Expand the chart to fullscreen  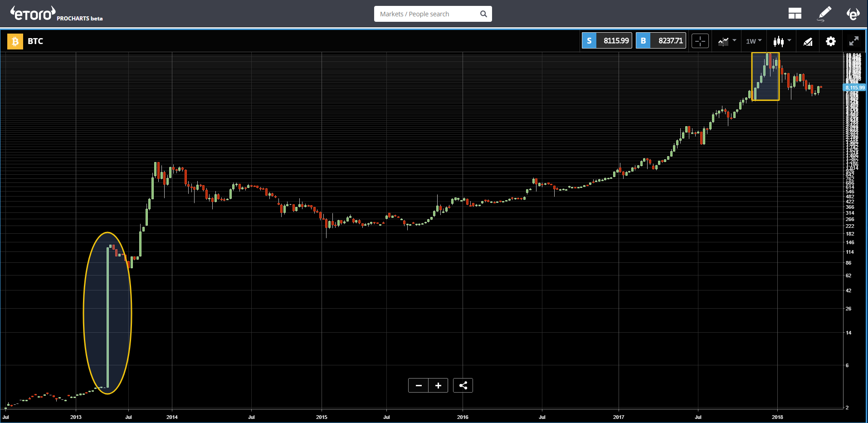click(x=853, y=41)
